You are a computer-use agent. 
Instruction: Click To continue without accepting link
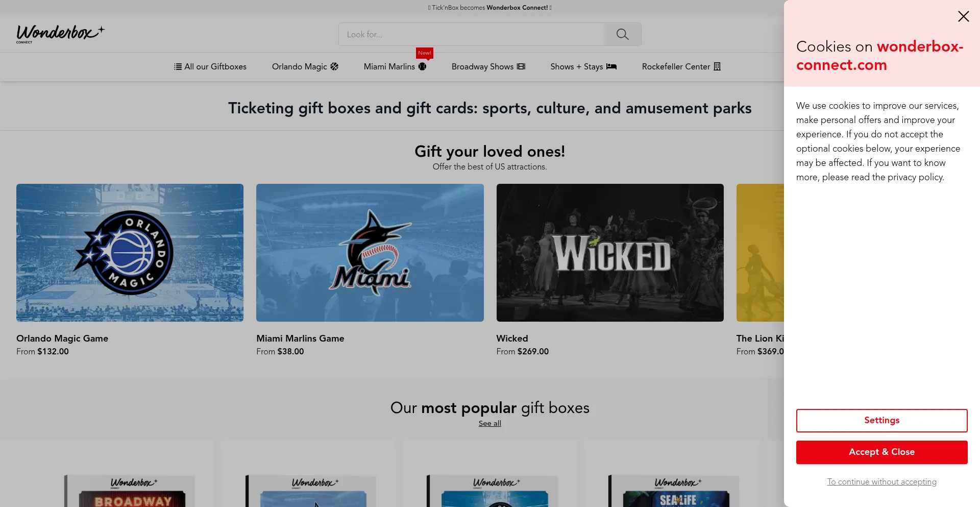[881, 481]
